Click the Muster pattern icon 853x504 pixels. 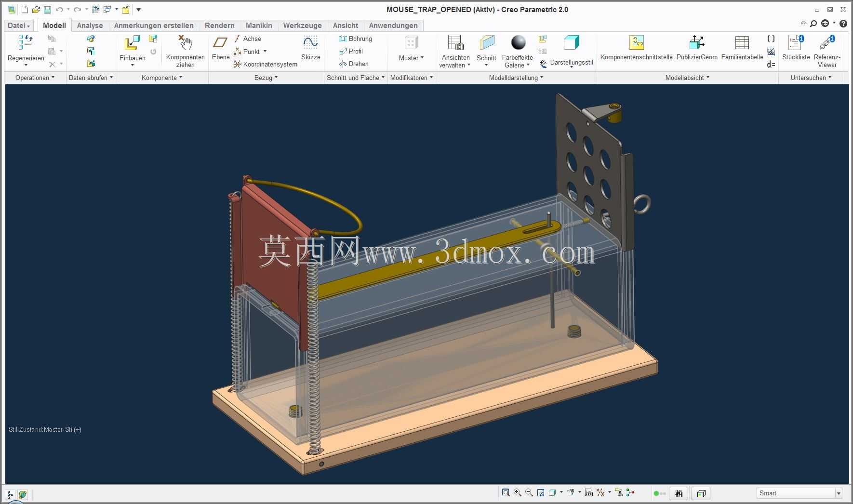tap(411, 43)
